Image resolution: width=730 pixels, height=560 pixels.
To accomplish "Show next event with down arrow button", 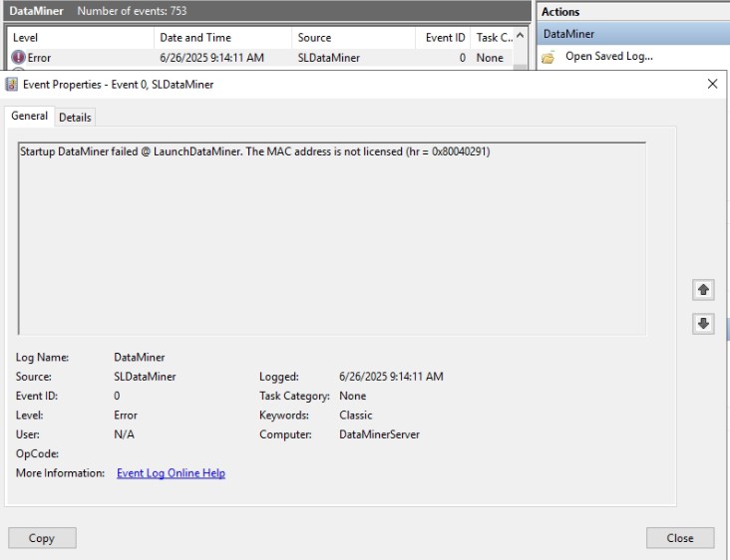I will point(703,323).
